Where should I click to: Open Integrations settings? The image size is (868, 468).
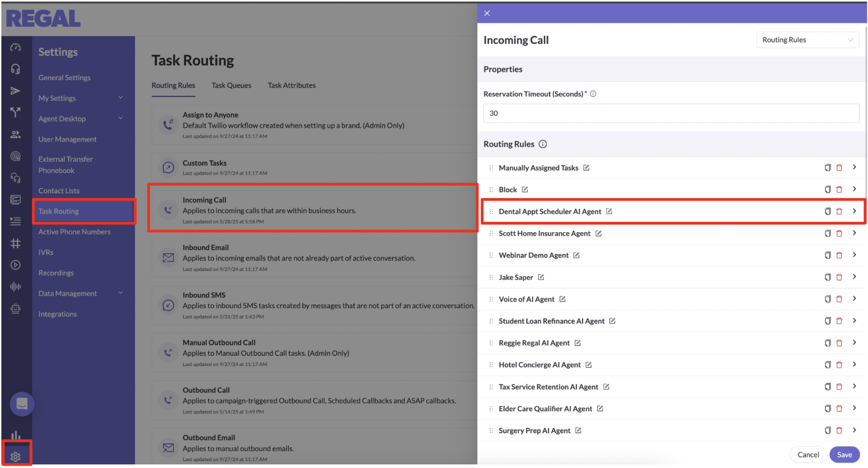(58, 314)
